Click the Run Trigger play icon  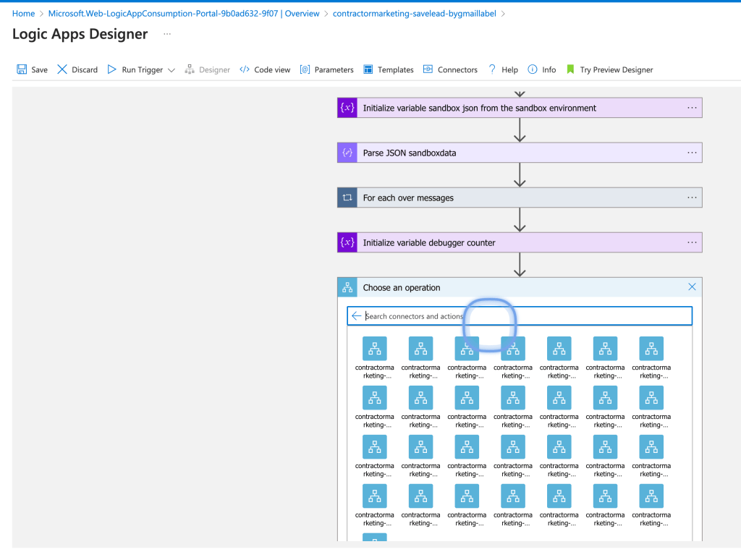pyautogui.click(x=111, y=69)
